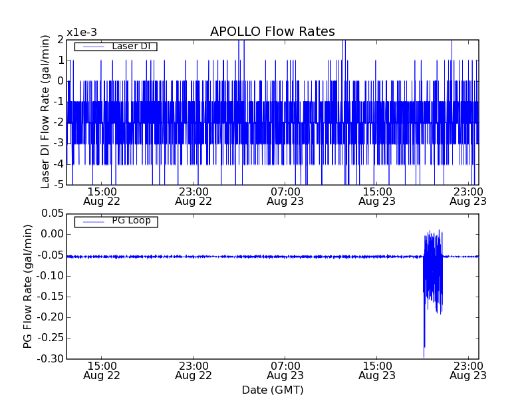Select the PG Loop legend label
532x399 pixels.
(131, 221)
